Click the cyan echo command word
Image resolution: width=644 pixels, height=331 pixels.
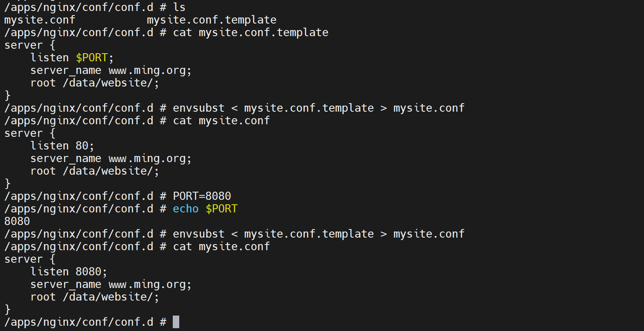[x=186, y=209]
